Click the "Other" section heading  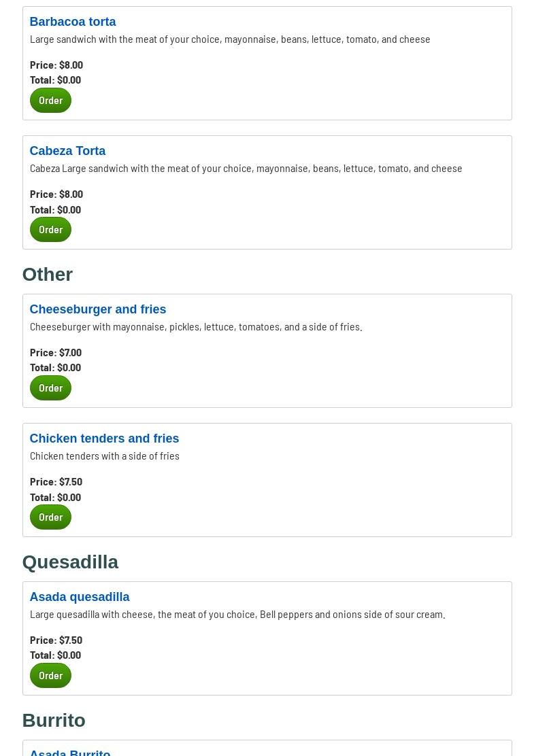(48, 274)
